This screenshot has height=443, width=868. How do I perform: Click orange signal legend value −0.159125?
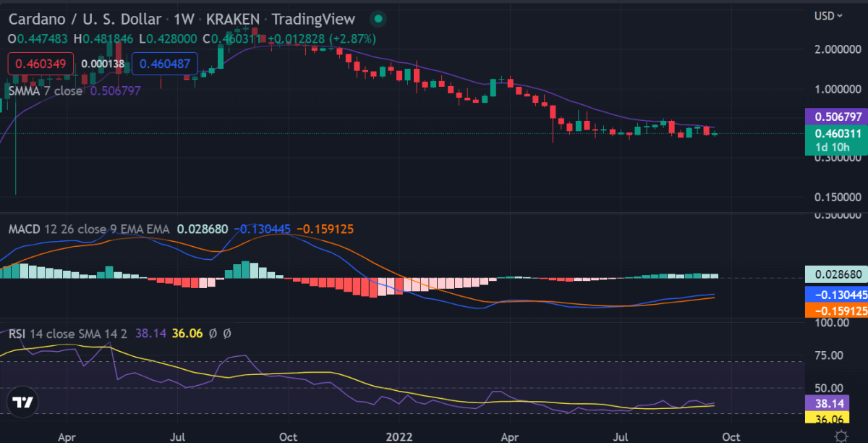(x=324, y=229)
